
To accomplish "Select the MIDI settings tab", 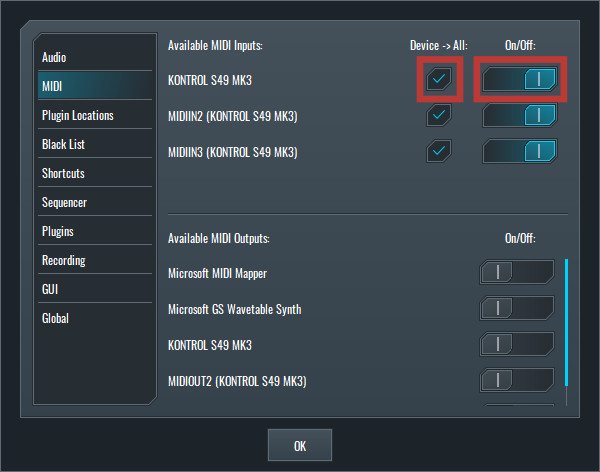I will tap(95, 86).
